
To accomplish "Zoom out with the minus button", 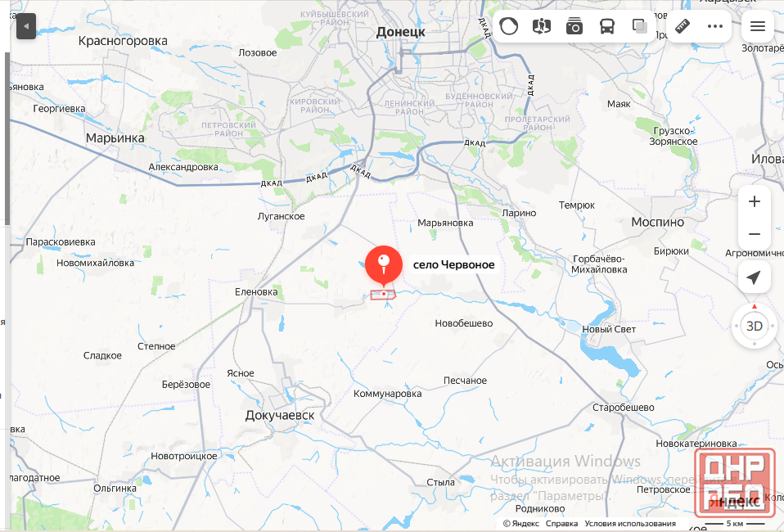I will (x=754, y=233).
